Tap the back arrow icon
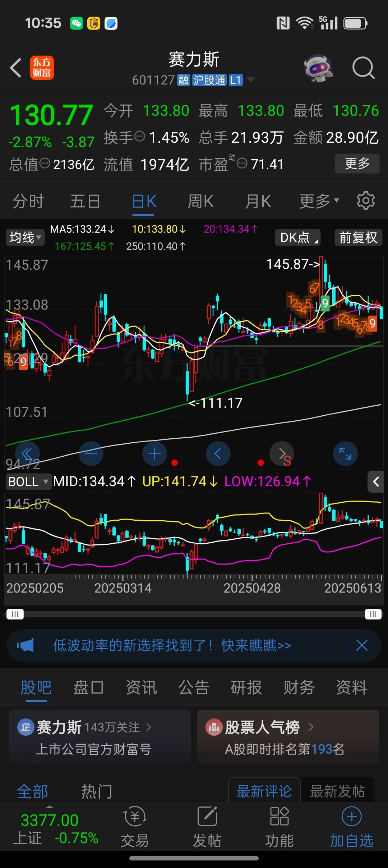Viewport: 388px width, 868px height. tap(15, 68)
